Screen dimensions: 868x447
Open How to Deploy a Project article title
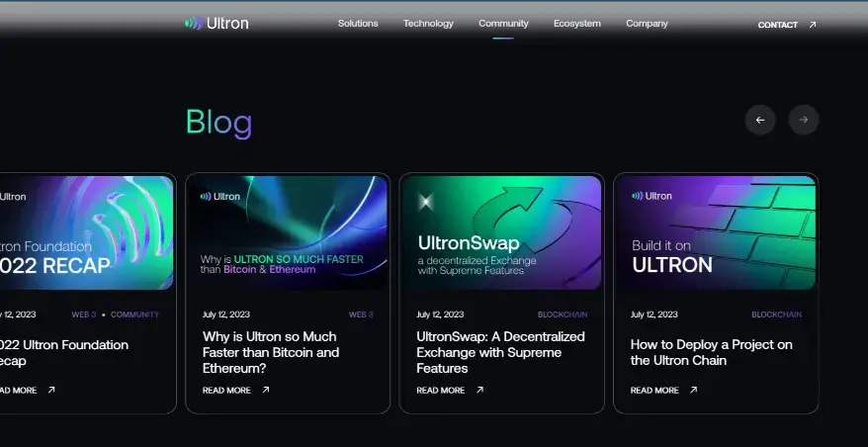(x=712, y=352)
